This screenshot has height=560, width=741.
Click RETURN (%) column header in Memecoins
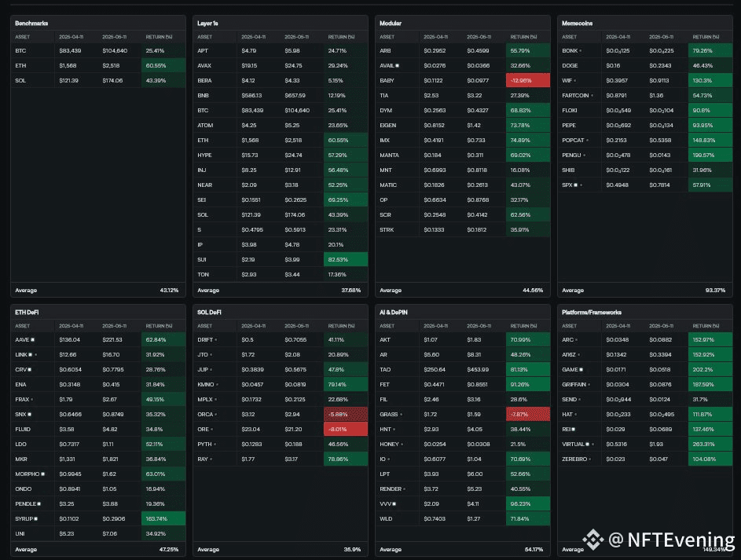coord(706,37)
